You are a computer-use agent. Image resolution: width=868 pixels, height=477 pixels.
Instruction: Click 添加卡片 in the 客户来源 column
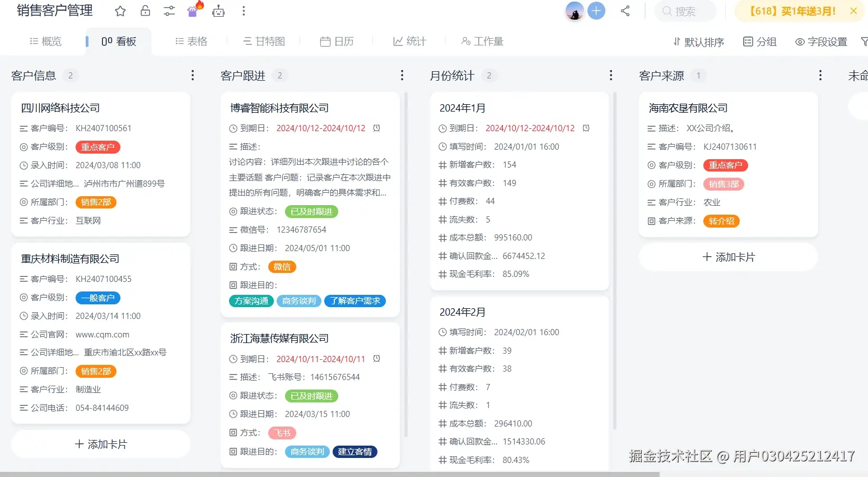click(x=727, y=257)
